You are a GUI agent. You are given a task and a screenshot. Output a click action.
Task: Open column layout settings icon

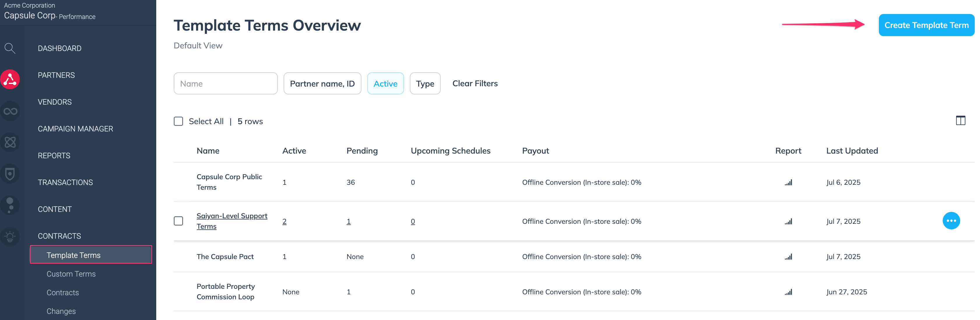(960, 121)
